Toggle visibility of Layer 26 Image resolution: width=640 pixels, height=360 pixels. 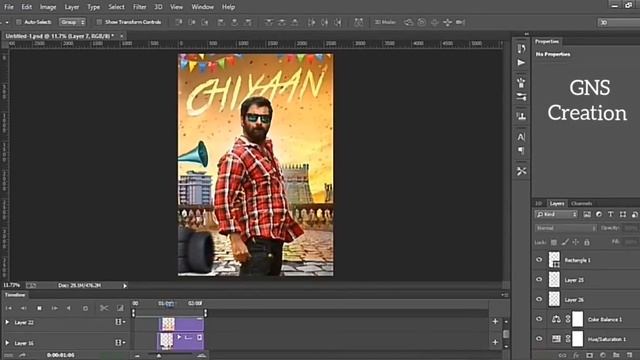(x=539, y=299)
